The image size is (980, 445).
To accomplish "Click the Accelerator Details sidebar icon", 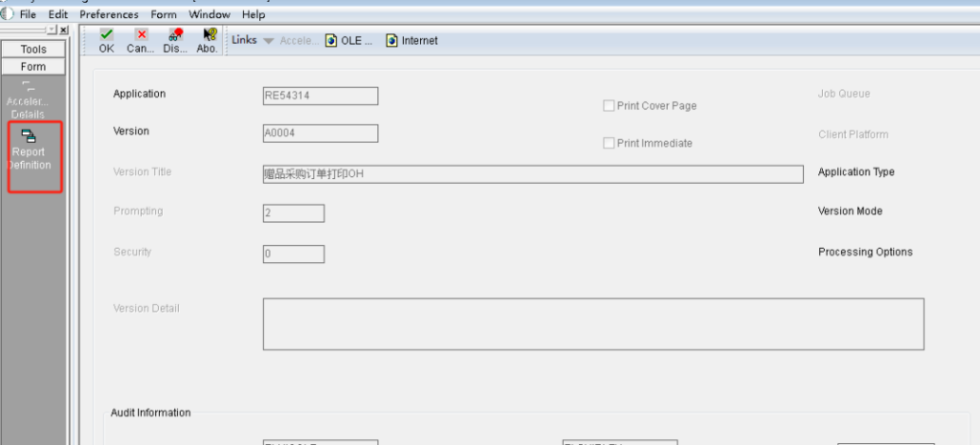I will click(28, 100).
